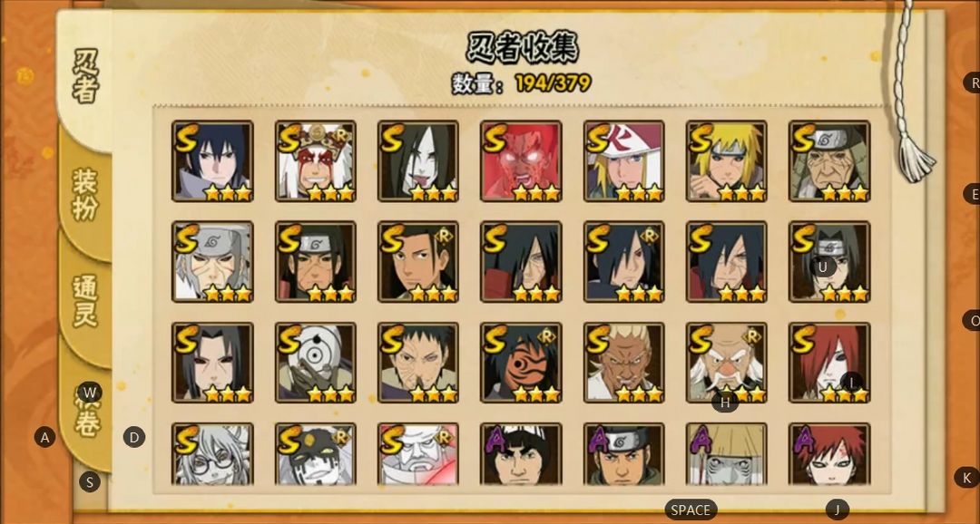Viewport: 980px width, 524px height.
Task: Select the red-haired Nagato portrait
Action: tap(829, 363)
